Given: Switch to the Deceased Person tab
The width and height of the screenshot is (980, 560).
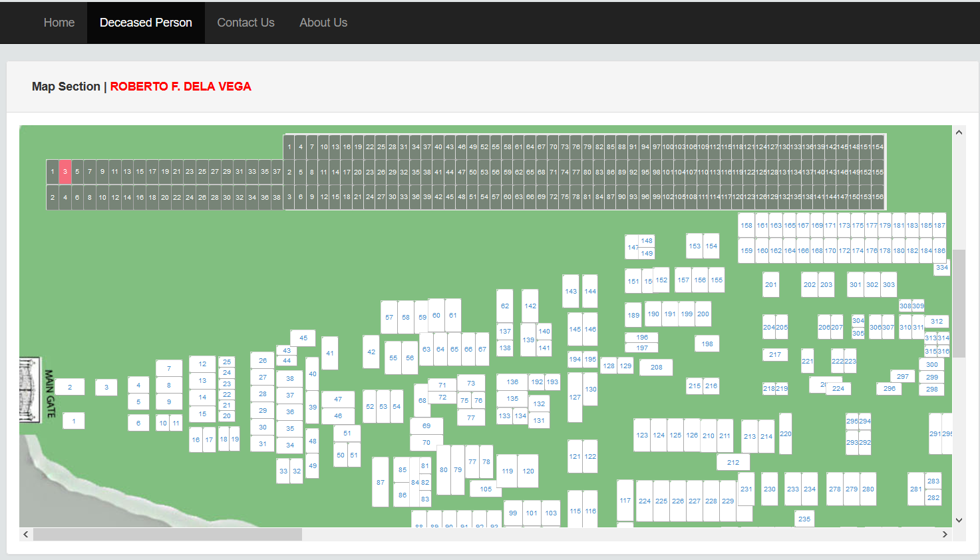Looking at the screenshot, I should (x=146, y=22).
